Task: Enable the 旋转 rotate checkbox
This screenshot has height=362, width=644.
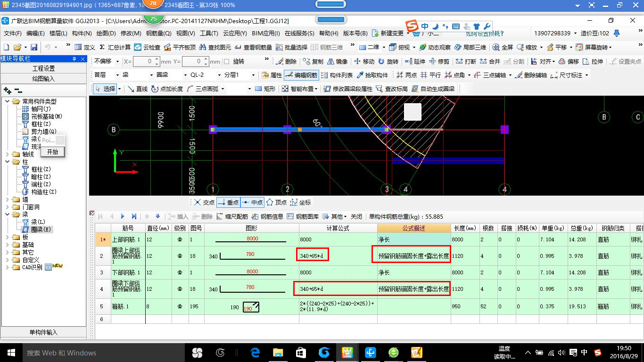Action: click(x=227, y=62)
